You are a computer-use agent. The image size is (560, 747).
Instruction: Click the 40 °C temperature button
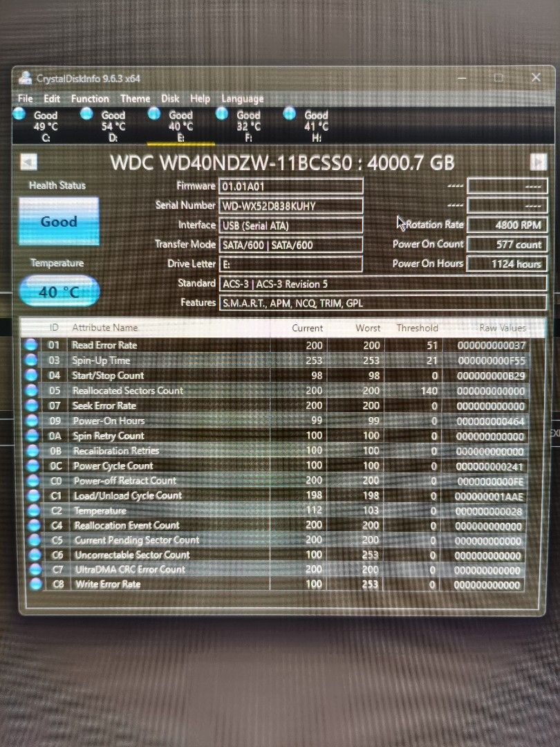pyautogui.click(x=59, y=291)
